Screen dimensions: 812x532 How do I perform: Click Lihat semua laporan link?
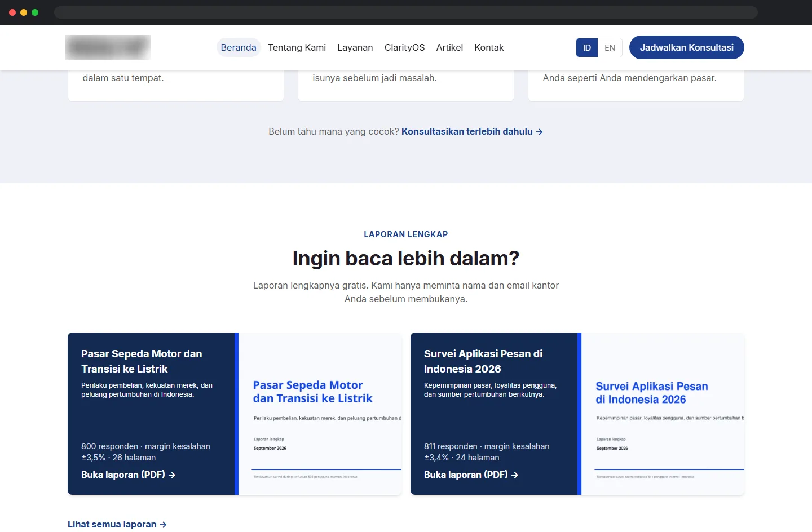point(117,524)
